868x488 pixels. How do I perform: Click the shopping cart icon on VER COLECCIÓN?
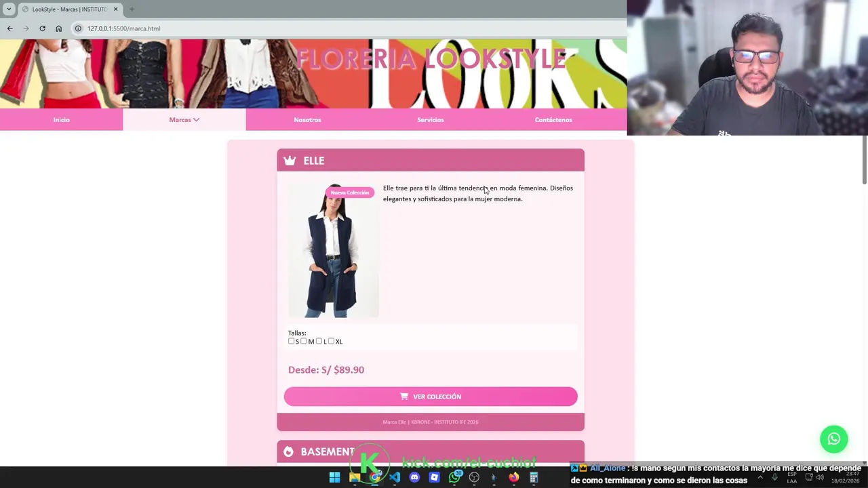(x=404, y=396)
